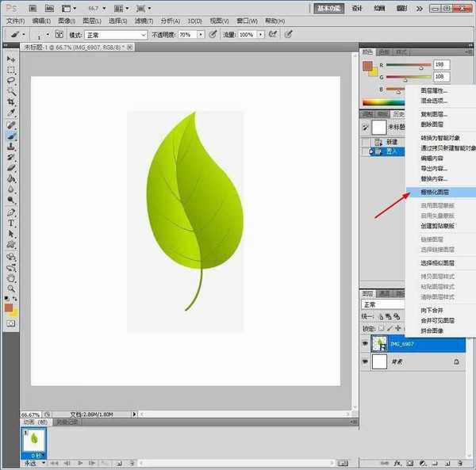476x470 pixels.
Task: Click the 基本功能 workspace button
Action: click(329, 9)
